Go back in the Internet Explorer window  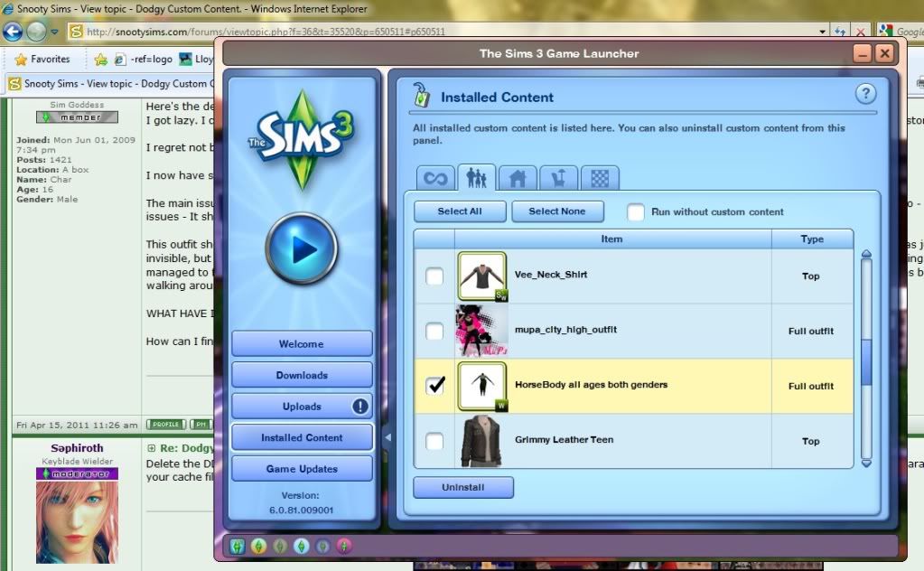pos(13,32)
